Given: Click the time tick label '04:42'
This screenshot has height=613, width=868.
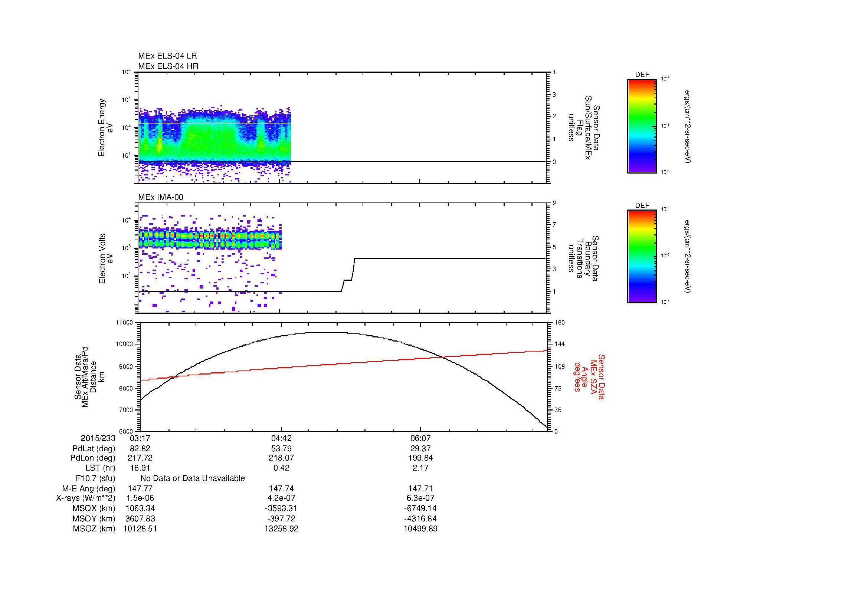Looking at the screenshot, I should [x=281, y=438].
